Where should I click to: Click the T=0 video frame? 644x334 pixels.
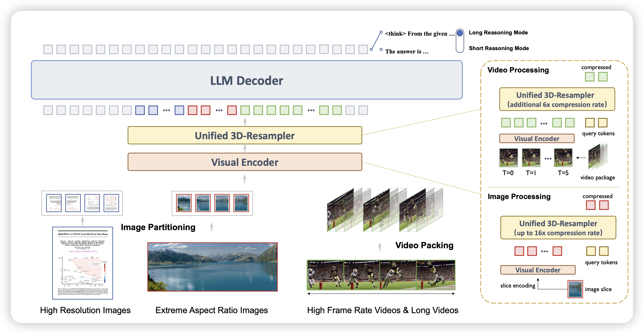508,158
